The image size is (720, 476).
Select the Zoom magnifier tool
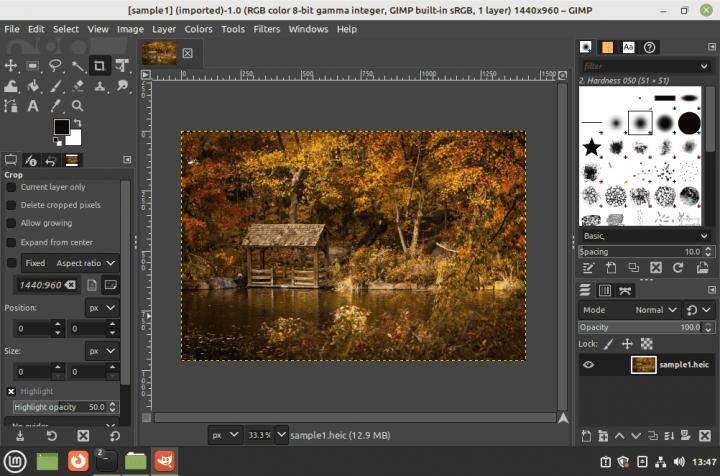(x=77, y=106)
